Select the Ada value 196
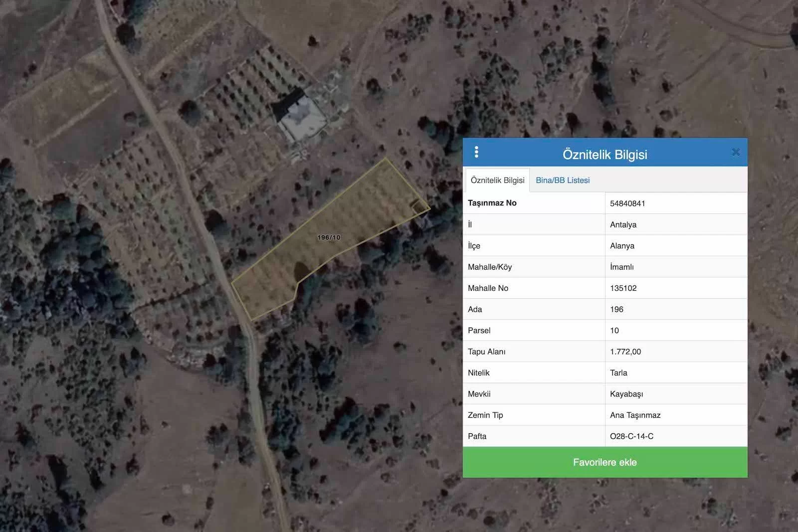The width and height of the screenshot is (798, 532). 616,309
